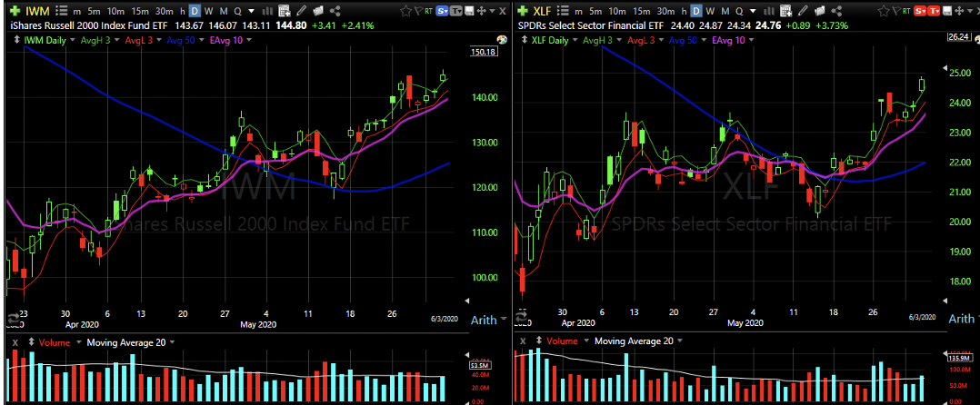Click the AvgL 3 label in IWM chart

pyautogui.click(x=139, y=40)
